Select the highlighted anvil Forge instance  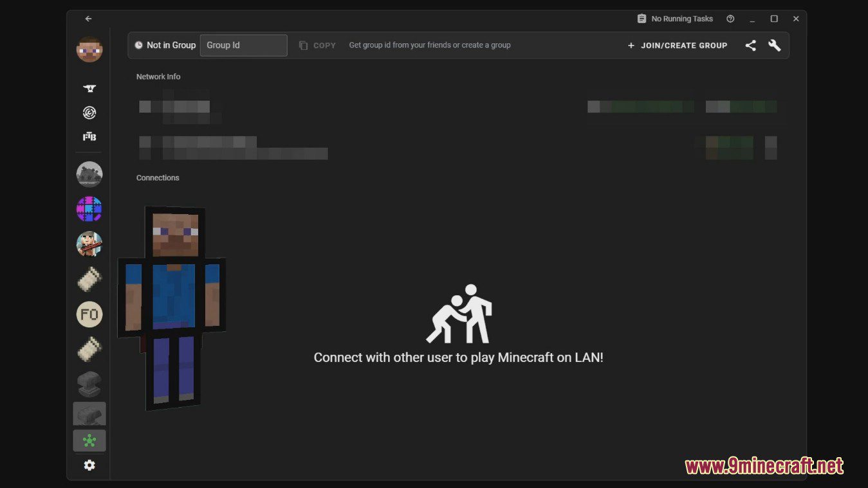point(89,414)
